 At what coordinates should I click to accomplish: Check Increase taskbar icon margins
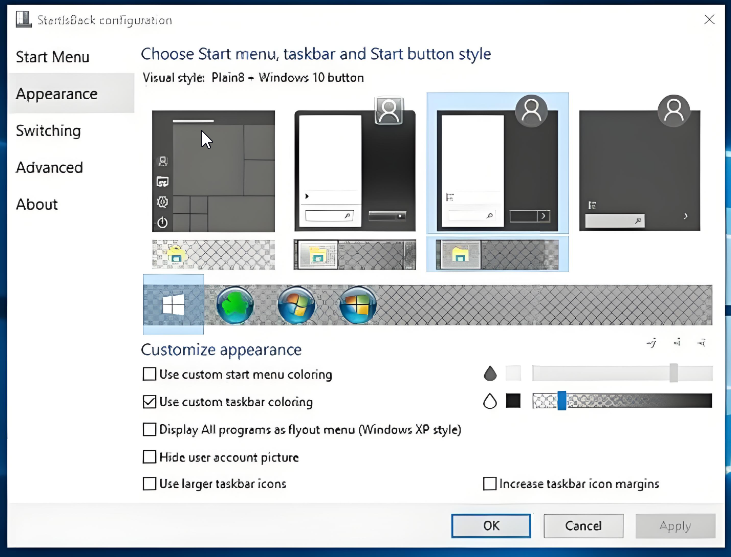(490, 484)
